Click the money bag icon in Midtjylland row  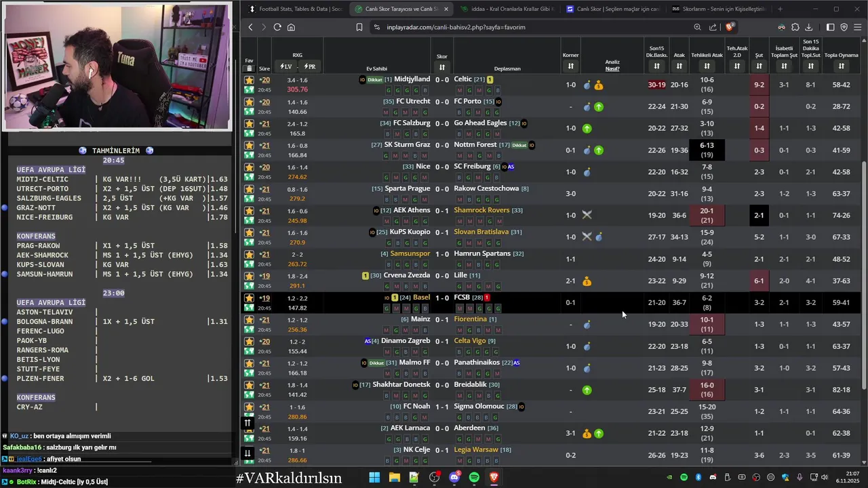tap(599, 85)
